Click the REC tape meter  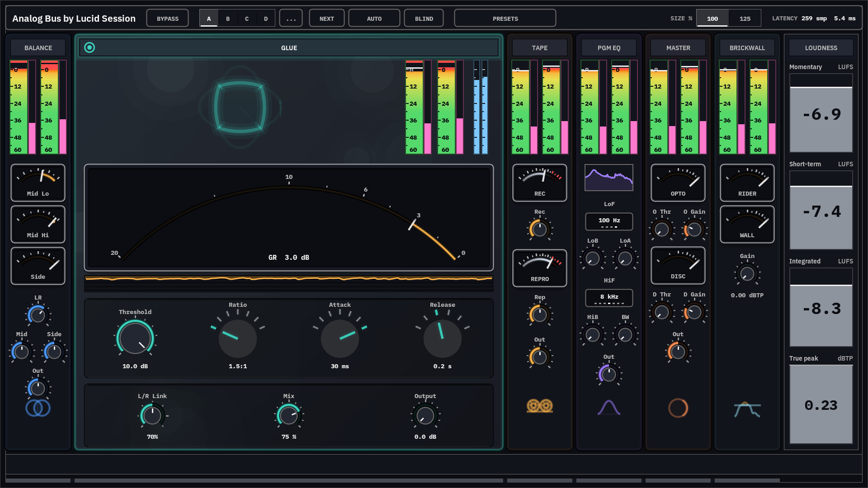click(540, 183)
